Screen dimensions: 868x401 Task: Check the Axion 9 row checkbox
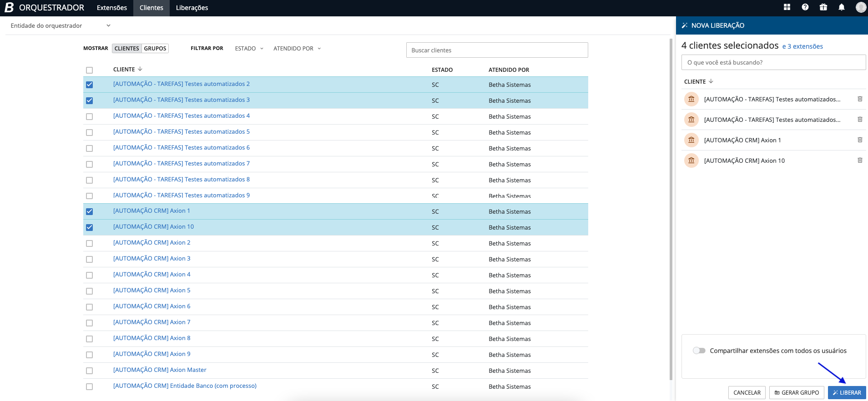click(x=89, y=355)
